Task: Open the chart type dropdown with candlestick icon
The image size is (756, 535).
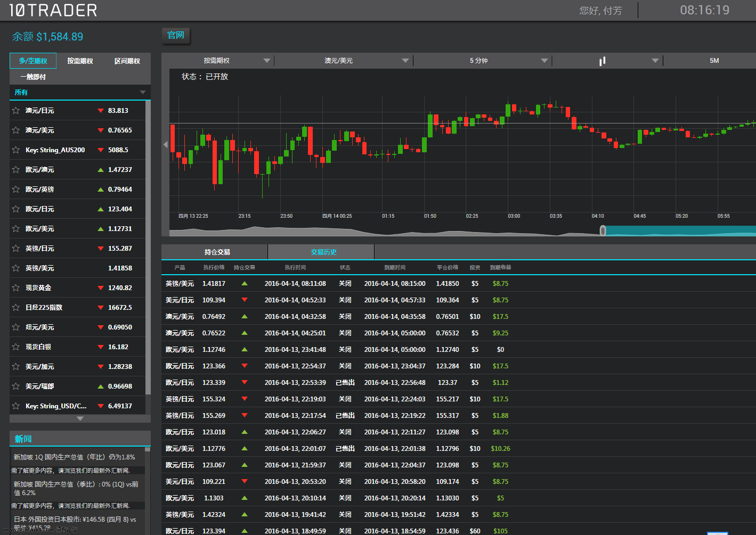Action: click(607, 61)
